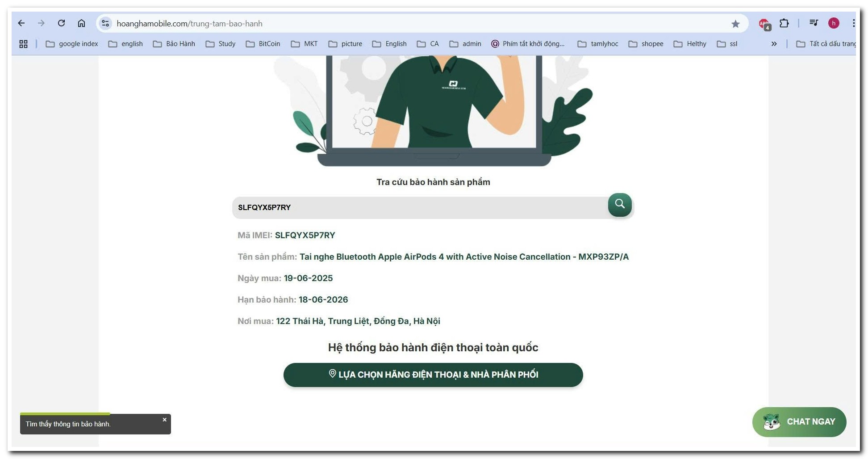Expand the bookmarks overflow chevron
The height and width of the screenshot is (459, 868).
tap(774, 44)
